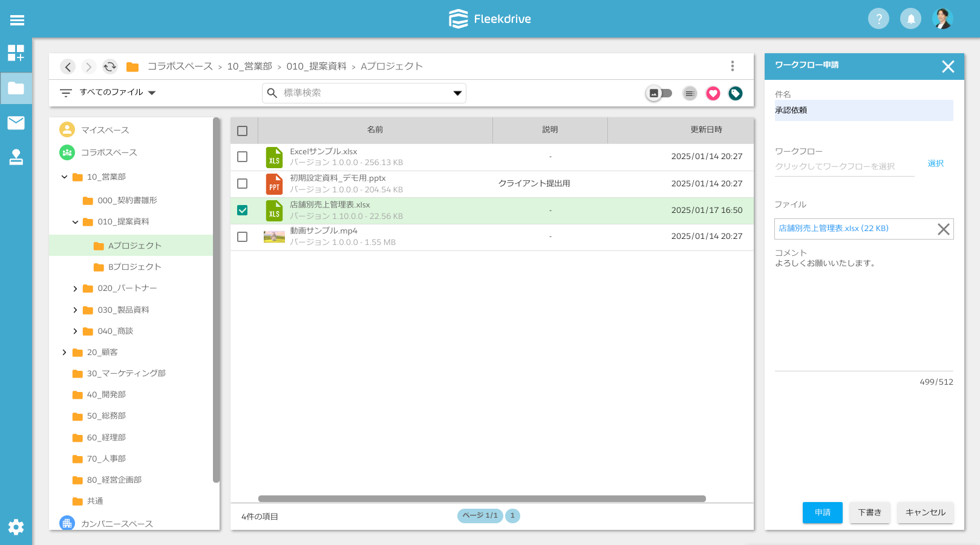Open the help question mark icon
980x545 pixels.
point(878,18)
